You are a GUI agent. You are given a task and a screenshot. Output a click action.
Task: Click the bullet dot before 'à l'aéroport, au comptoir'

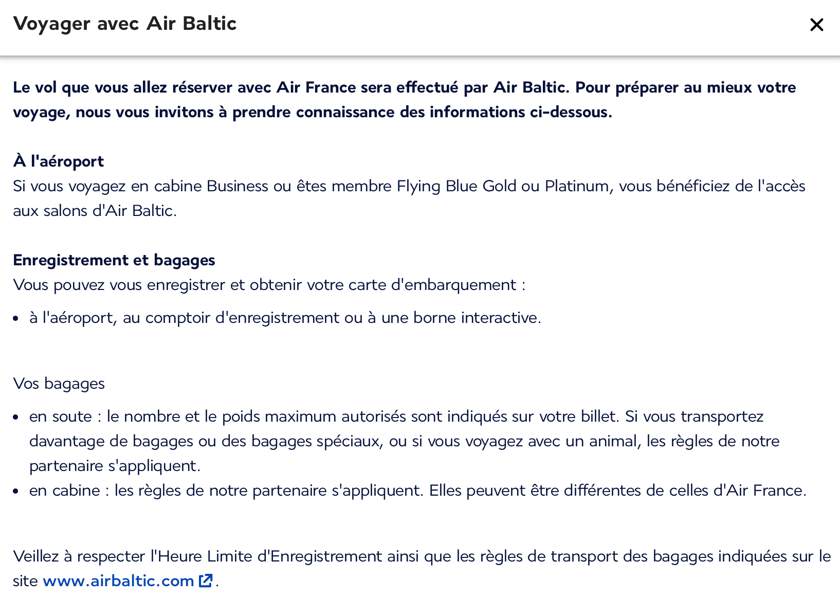16,319
